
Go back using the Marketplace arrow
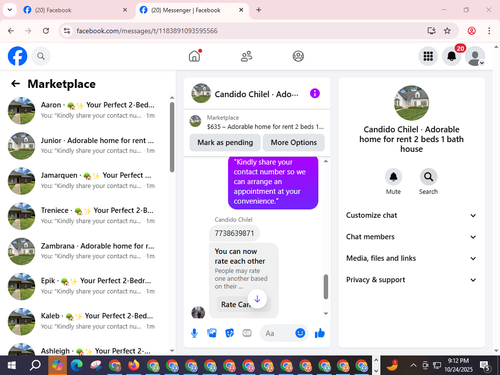point(15,84)
